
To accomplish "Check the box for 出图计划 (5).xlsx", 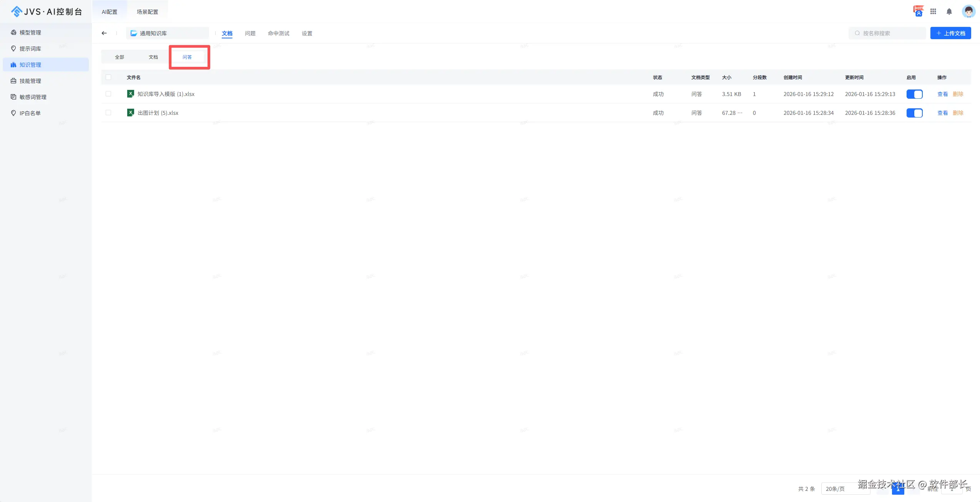I will 108,113.
